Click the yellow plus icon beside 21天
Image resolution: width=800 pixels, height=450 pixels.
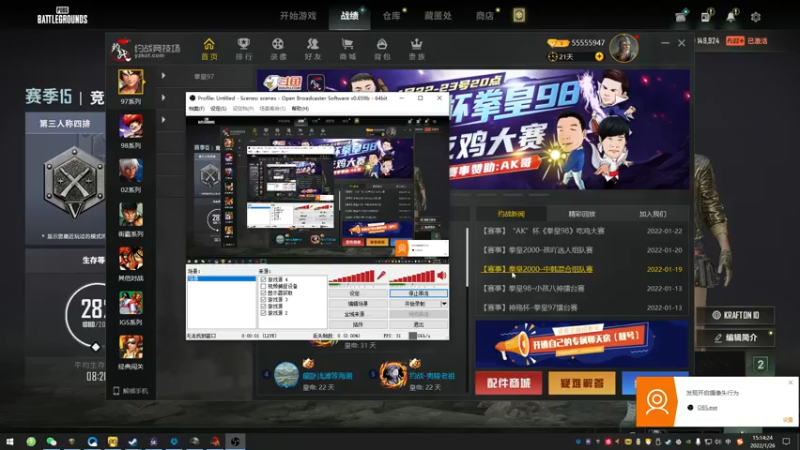(599, 57)
